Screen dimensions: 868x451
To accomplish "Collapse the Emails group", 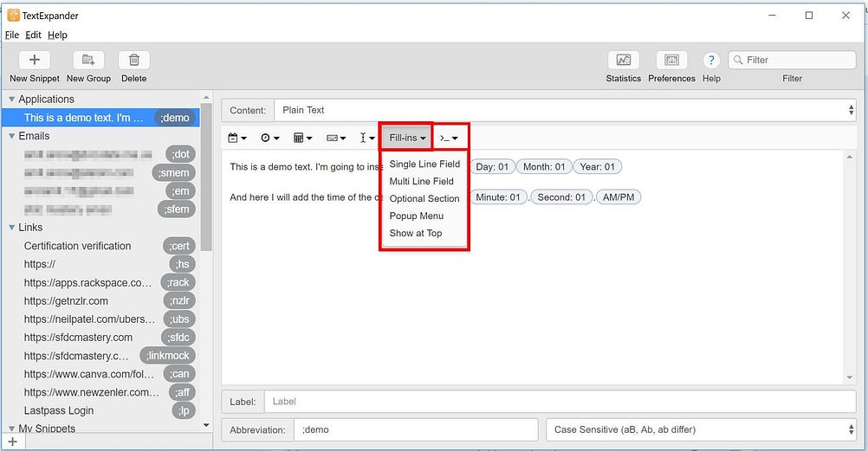I will 11,136.
